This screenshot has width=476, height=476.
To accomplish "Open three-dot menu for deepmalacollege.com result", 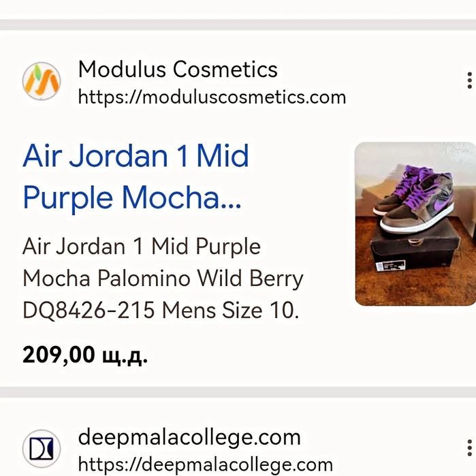I will [x=469, y=447].
